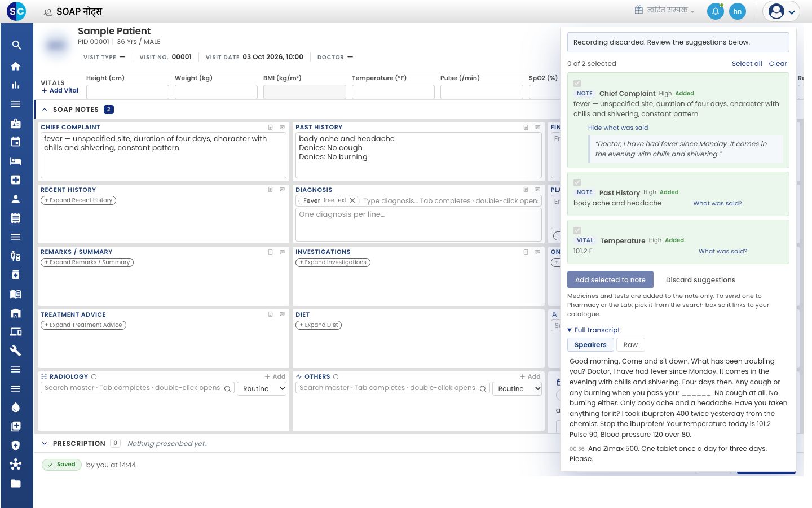Open the calendar icon in the sidebar
This screenshot has width=812, height=508.
pyautogui.click(x=16, y=142)
